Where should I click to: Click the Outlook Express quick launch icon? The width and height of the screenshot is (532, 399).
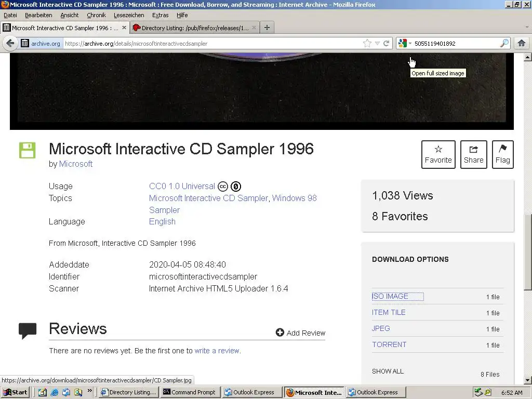(66, 392)
